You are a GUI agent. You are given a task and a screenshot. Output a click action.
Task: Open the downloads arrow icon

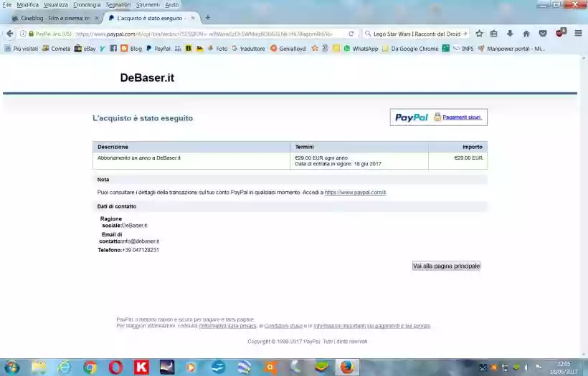(510, 34)
